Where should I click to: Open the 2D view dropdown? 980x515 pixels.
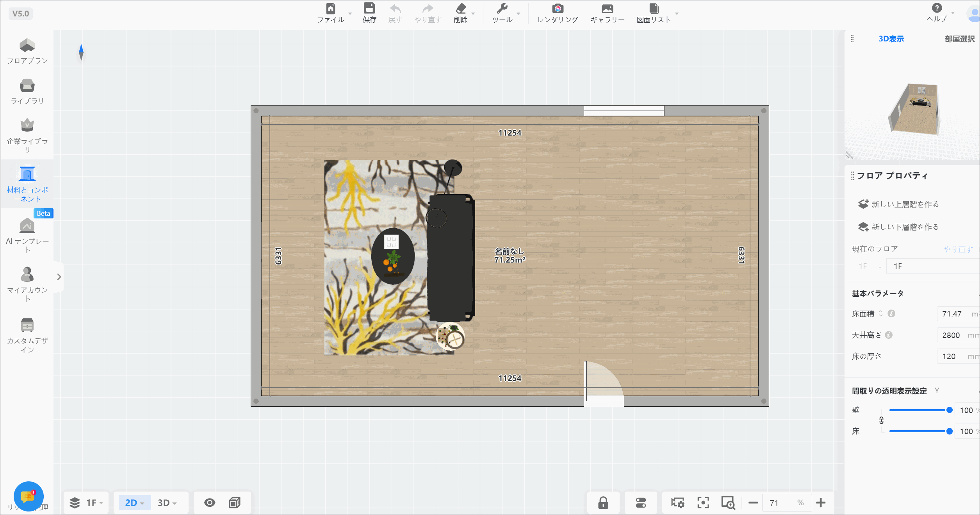click(x=134, y=502)
